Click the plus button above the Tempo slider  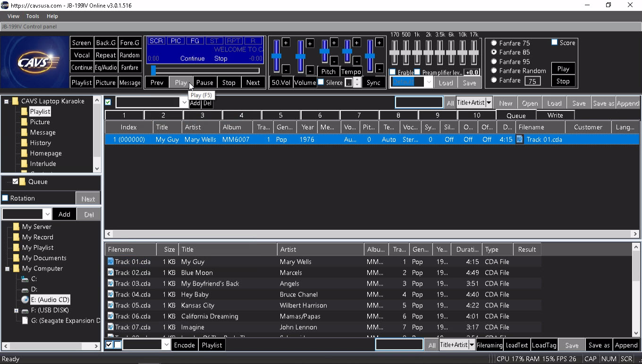pyautogui.click(x=356, y=43)
